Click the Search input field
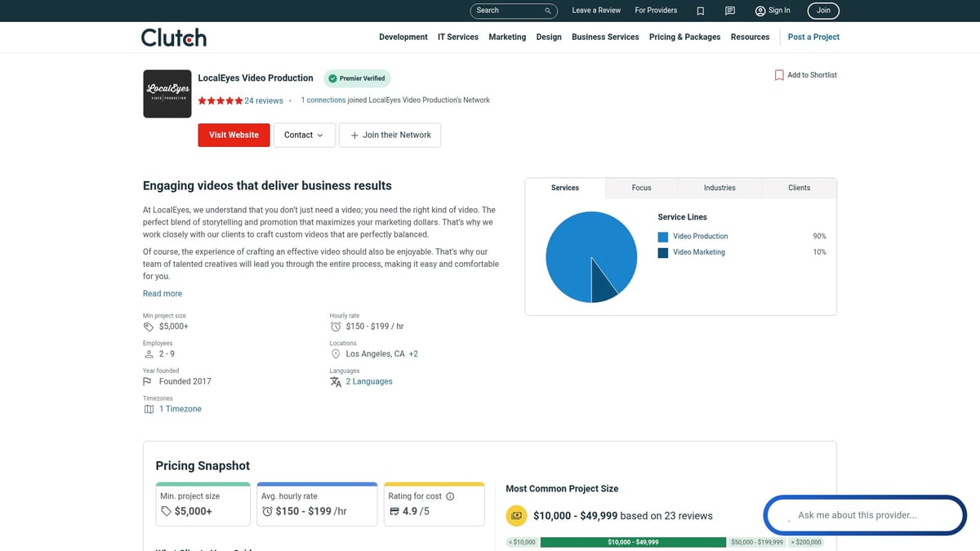Viewport: 980px width, 551px height. pyautogui.click(x=514, y=11)
